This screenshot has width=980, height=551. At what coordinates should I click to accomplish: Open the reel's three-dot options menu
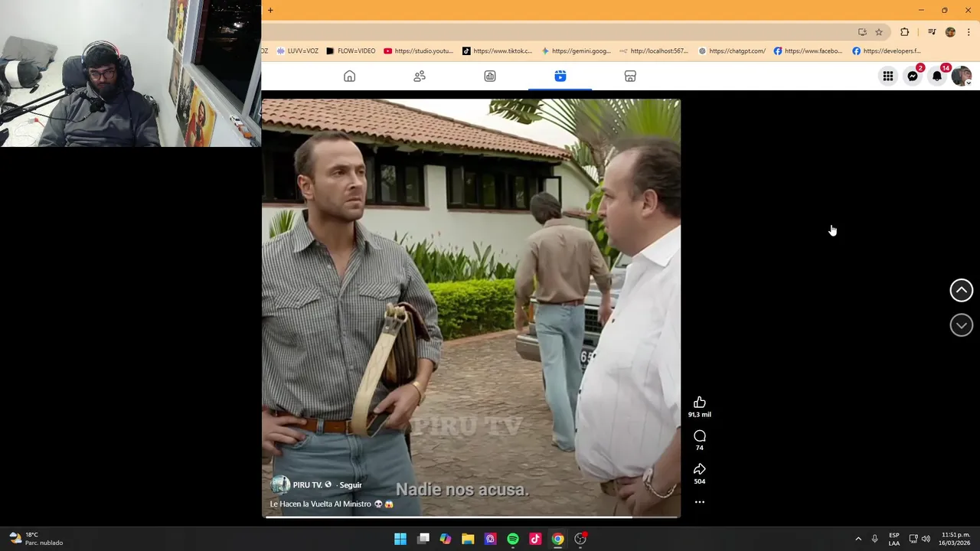699,502
